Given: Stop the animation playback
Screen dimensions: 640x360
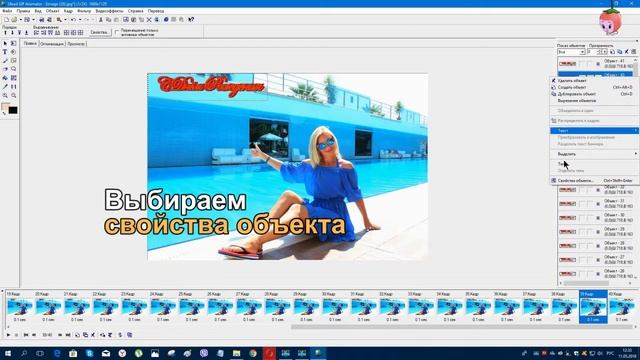Looking at the screenshot, I should point(16,335).
